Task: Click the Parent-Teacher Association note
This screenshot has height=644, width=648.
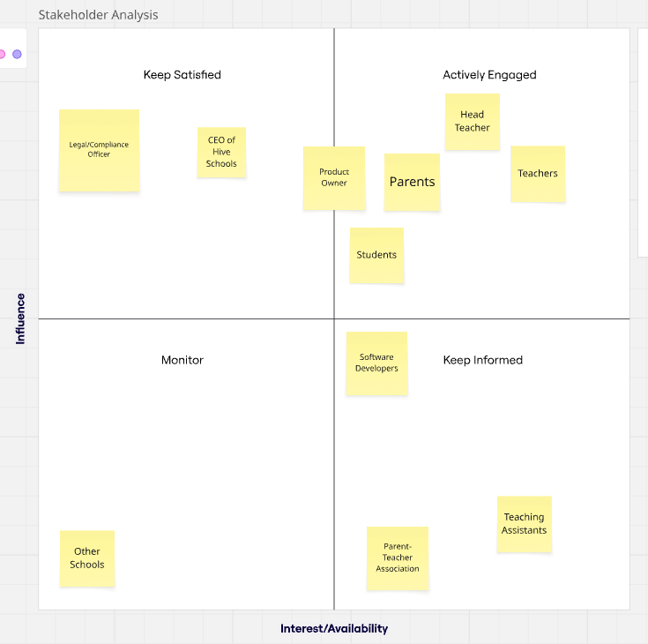Action: pyautogui.click(x=398, y=558)
